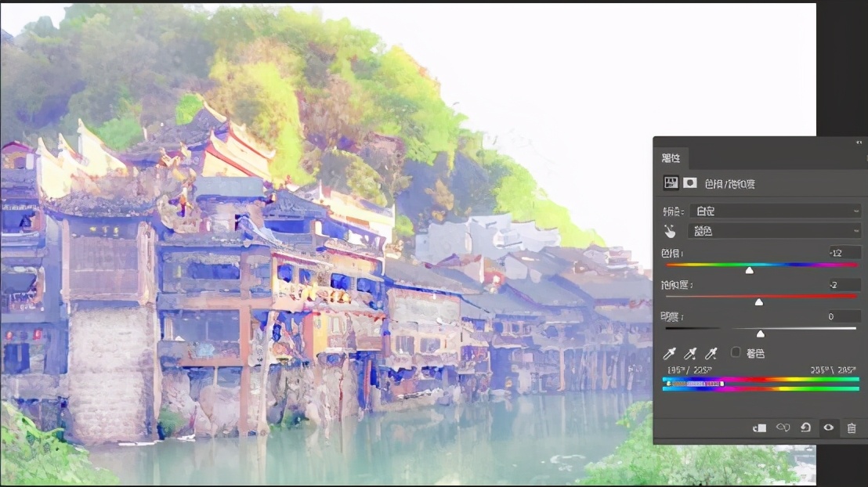Enable the Colorize checkbox
Image resolution: width=868 pixels, height=487 pixels.
736,352
